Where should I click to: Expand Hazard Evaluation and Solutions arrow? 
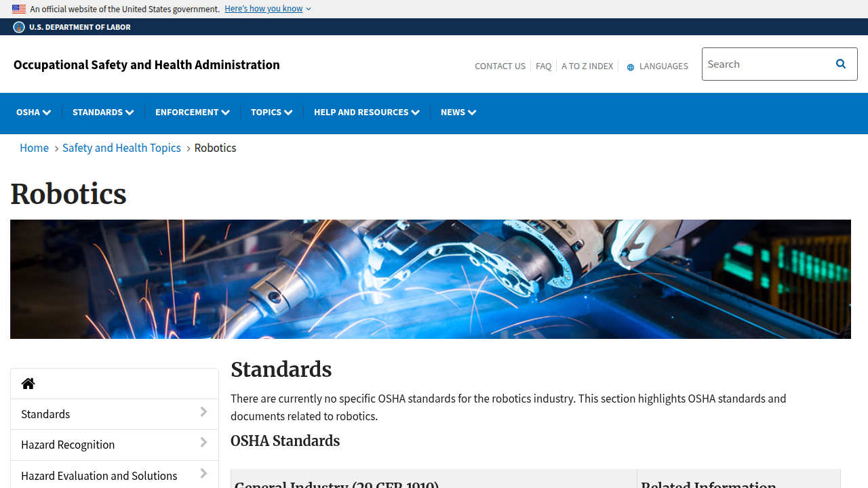click(203, 474)
